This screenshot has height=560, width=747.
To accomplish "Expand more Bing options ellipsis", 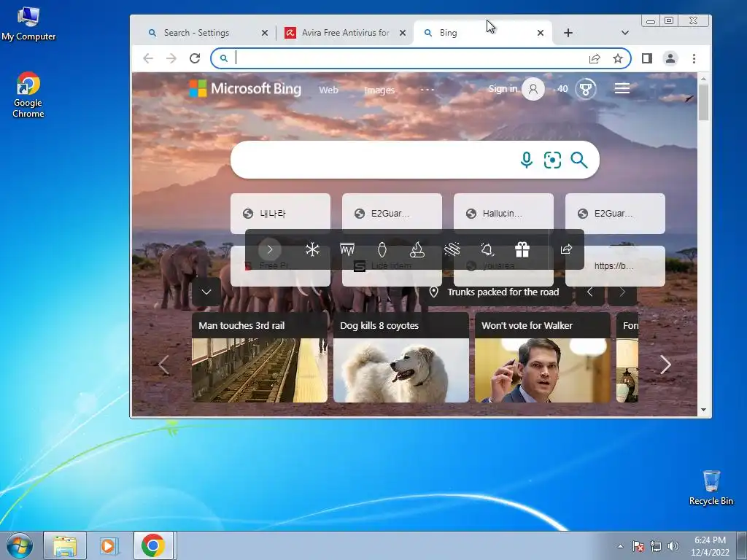I will tap(427, 90).
